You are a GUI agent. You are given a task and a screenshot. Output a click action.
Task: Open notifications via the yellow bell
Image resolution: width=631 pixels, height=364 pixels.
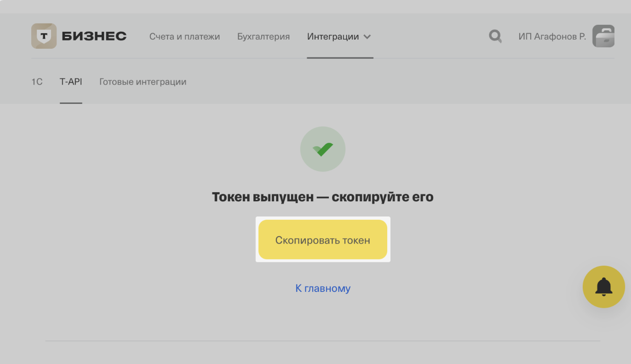pyautogui.click(x=603, y=287)
